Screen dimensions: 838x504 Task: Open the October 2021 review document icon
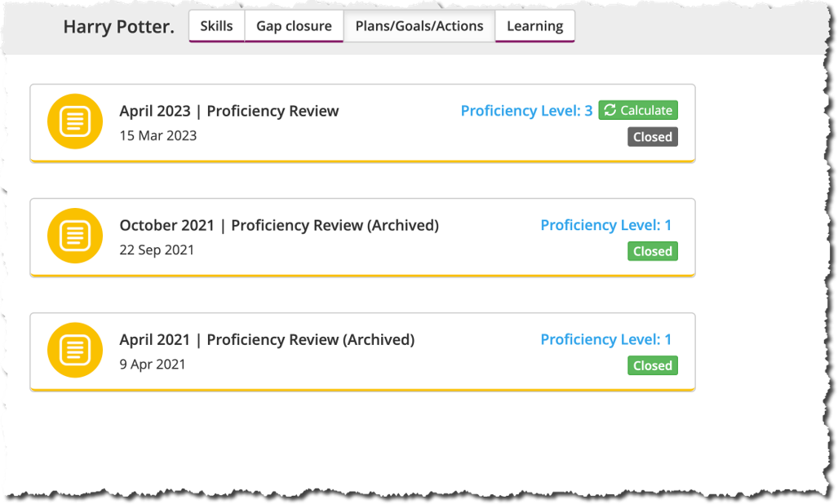point(75,236)
